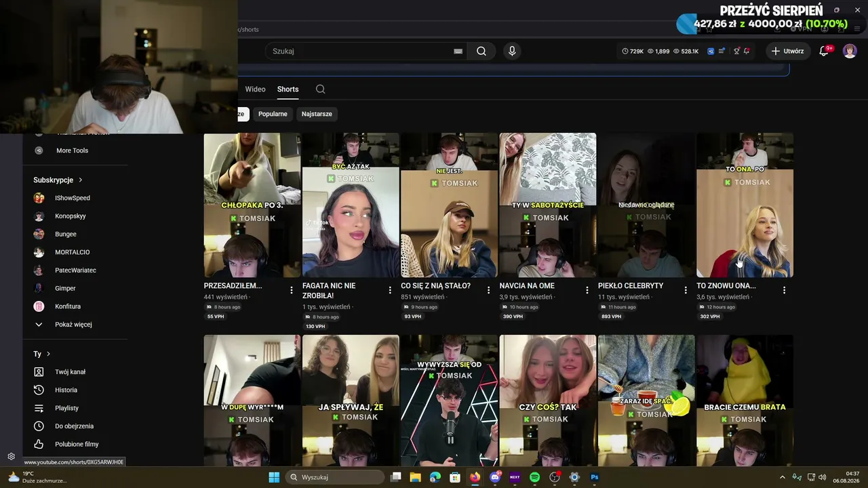Expand the Ty section chevron
868x488 pixels.
click(48, 354)
